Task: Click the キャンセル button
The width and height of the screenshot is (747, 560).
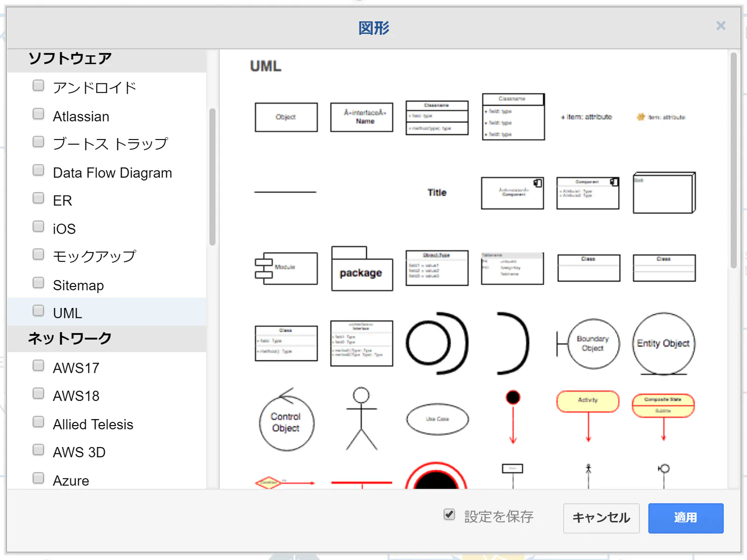Action: [x=601, y=518]
